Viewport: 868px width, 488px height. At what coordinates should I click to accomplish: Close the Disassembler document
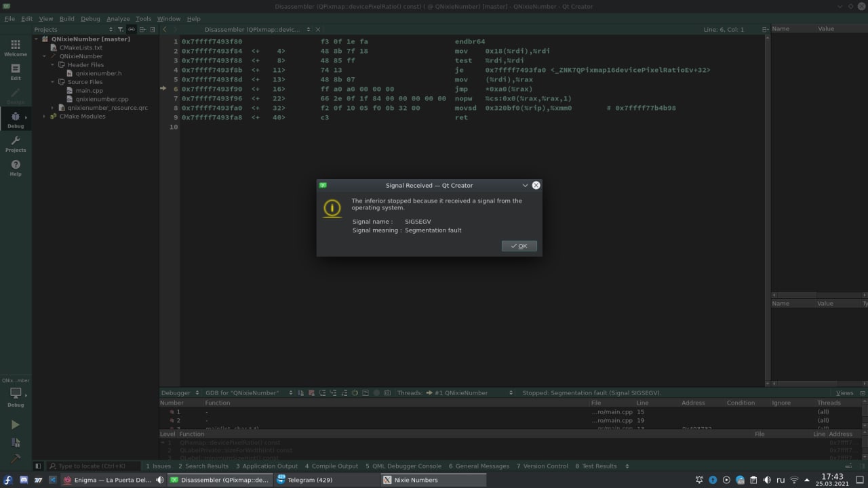318,29
